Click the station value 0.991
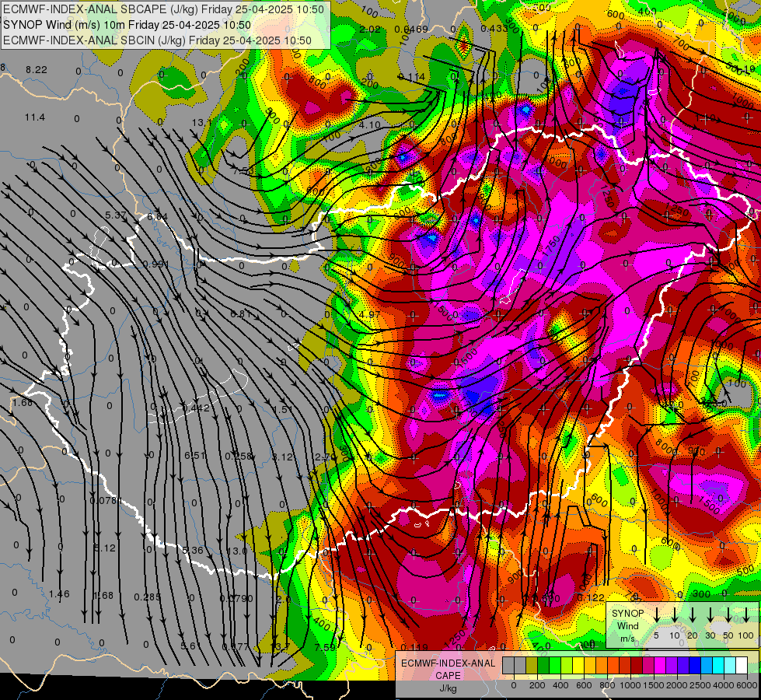The image size is (761, 700). [x=155, y=264]
